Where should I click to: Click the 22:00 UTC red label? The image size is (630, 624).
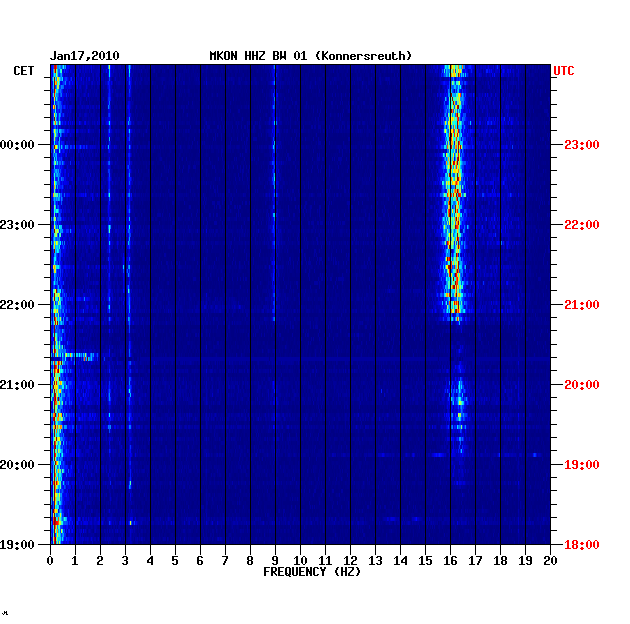pos(581,225)
